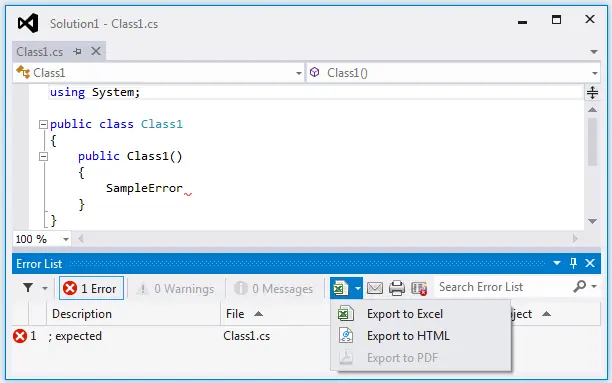Image resolution: width=612 pixels, height=383 pixels.
Task: Choose Export to Excel menu item
Action: (x=421, y=314)
